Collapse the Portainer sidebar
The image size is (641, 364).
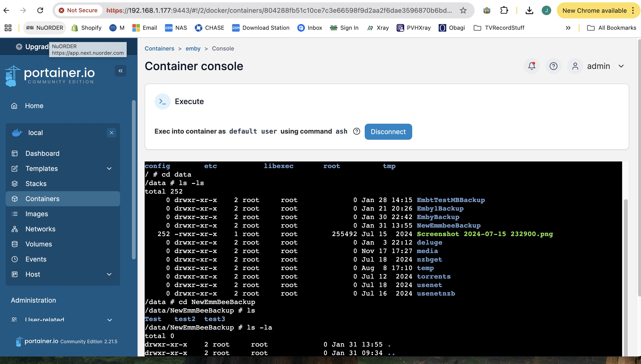120,71
